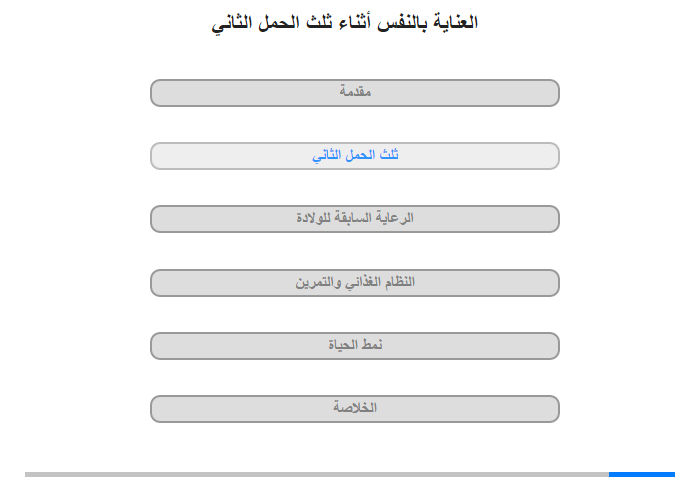Navigate to the prenatal care topic button
Screen dimensions: 700x480
[x=354, y=219]
